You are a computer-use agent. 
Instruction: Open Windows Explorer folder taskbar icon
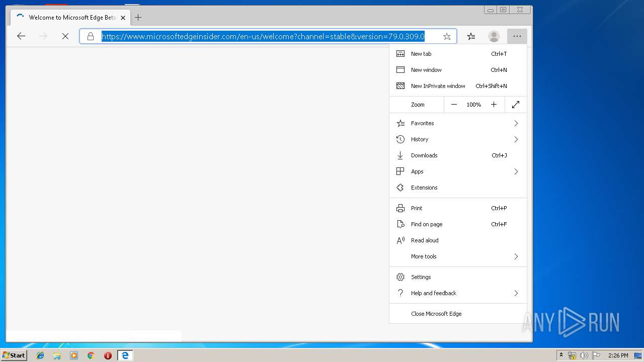57,355
